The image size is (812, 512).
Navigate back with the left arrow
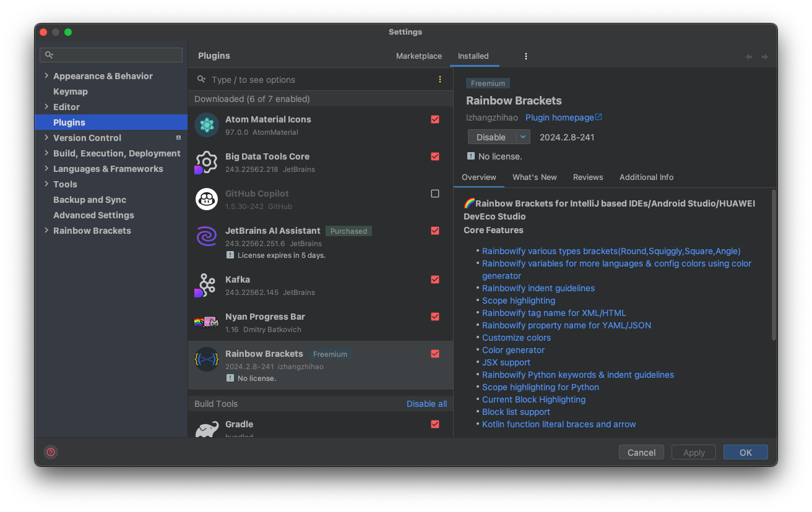click(749, 57)
